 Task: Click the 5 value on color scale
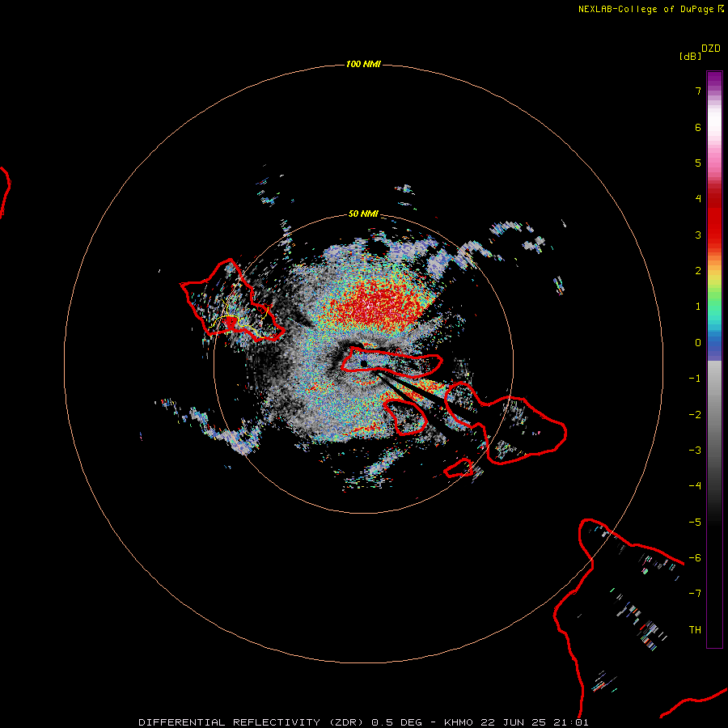[698, 163]
